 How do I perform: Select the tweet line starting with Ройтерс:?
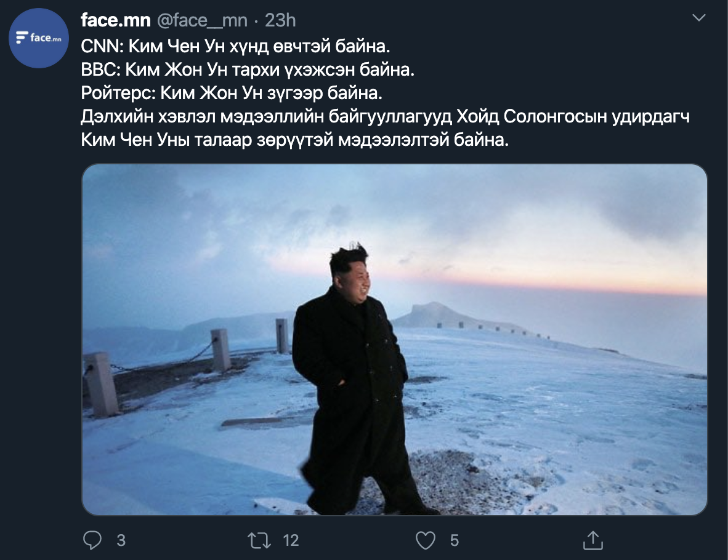pyautogui.click(x=232, y=93)
